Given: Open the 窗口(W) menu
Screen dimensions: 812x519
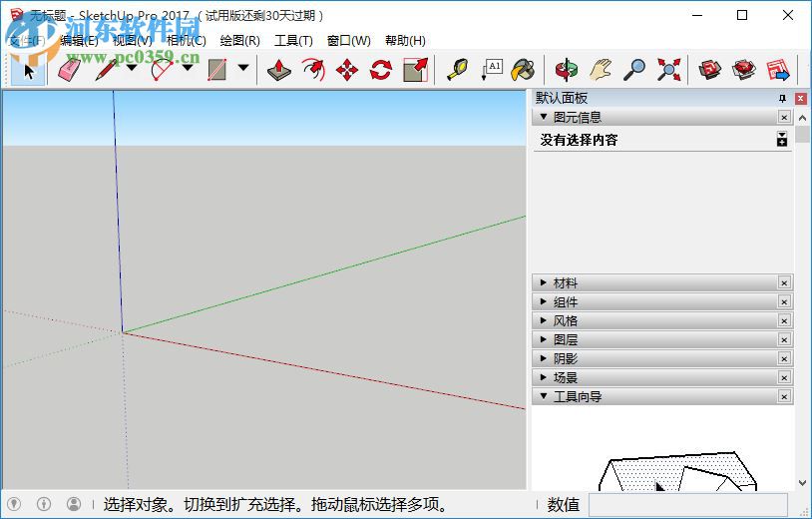Looking at the screenshot, I should [349, 40].
